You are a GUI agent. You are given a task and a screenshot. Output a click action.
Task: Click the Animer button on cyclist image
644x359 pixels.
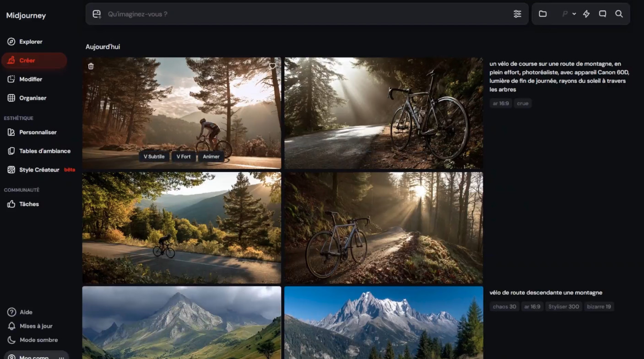(x=211, y=156)
